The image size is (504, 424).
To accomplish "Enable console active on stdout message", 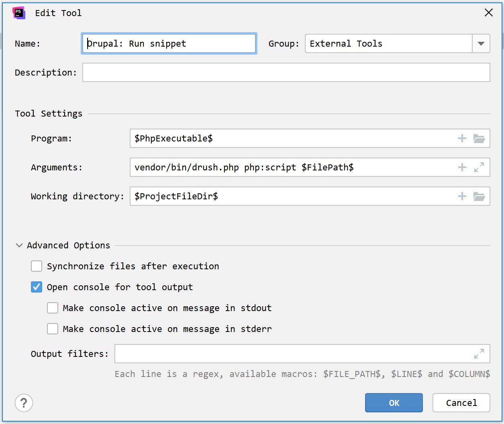I will coord(53,308).
